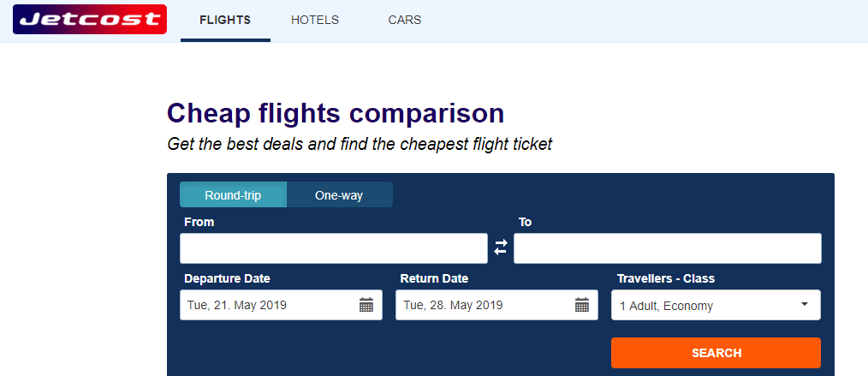The height and width of the screenshot is (376, 868).
Task: Click the 'Departure Date' label
Action: tap(227, 278)
